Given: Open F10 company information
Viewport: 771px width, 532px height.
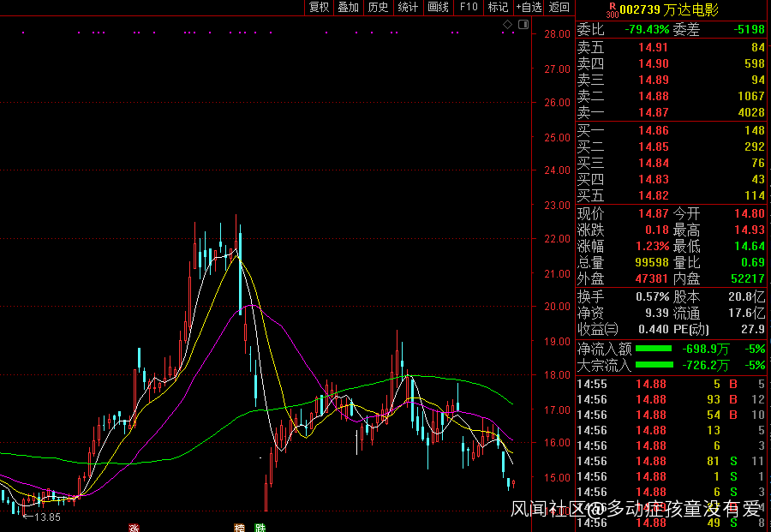Looking at the screenshot, I should coord(469,8).
